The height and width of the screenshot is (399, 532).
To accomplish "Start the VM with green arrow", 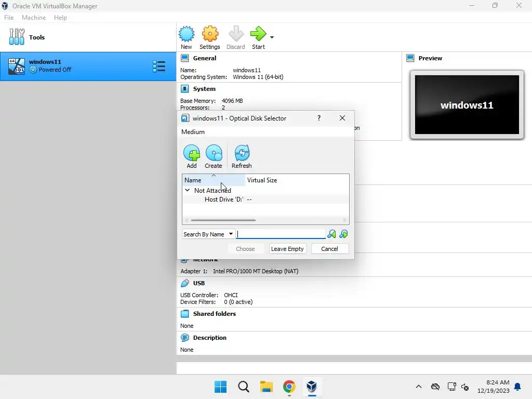I will point(258,37).
